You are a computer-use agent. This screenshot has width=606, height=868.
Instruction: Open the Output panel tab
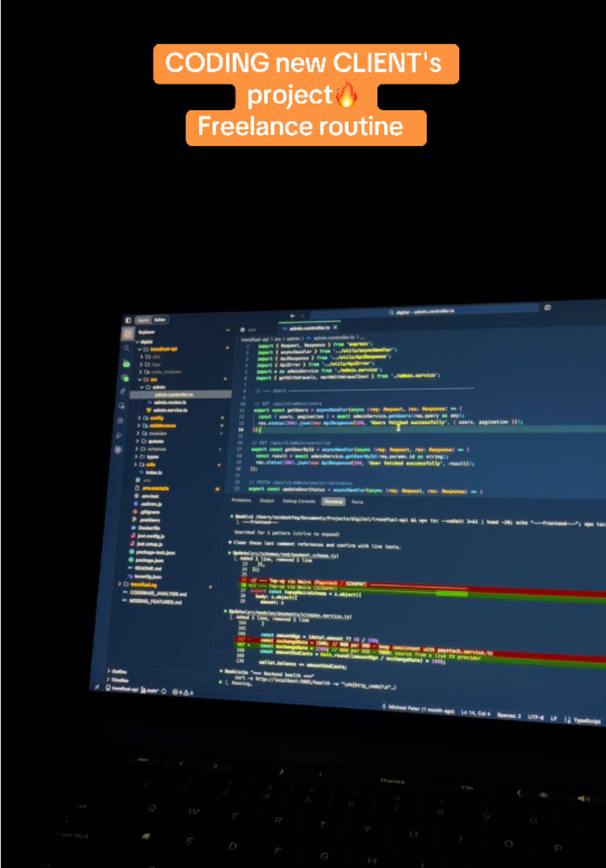tap(267, 500)
